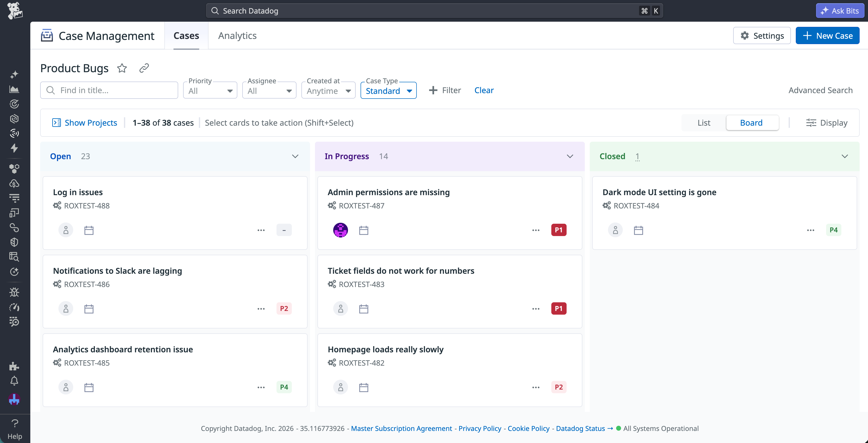Toggle Show Projects panel
Screen dimensions: 868x443
(x=85, y=123)
